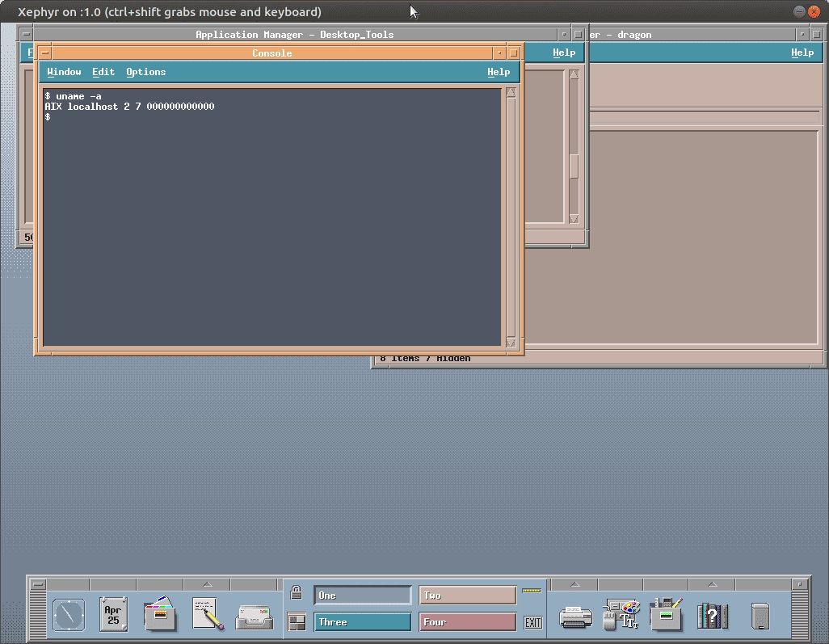Open the Mailer inbox tray icon
The height and width of the screenshot is (644, 829).
(x=254, y=617)
